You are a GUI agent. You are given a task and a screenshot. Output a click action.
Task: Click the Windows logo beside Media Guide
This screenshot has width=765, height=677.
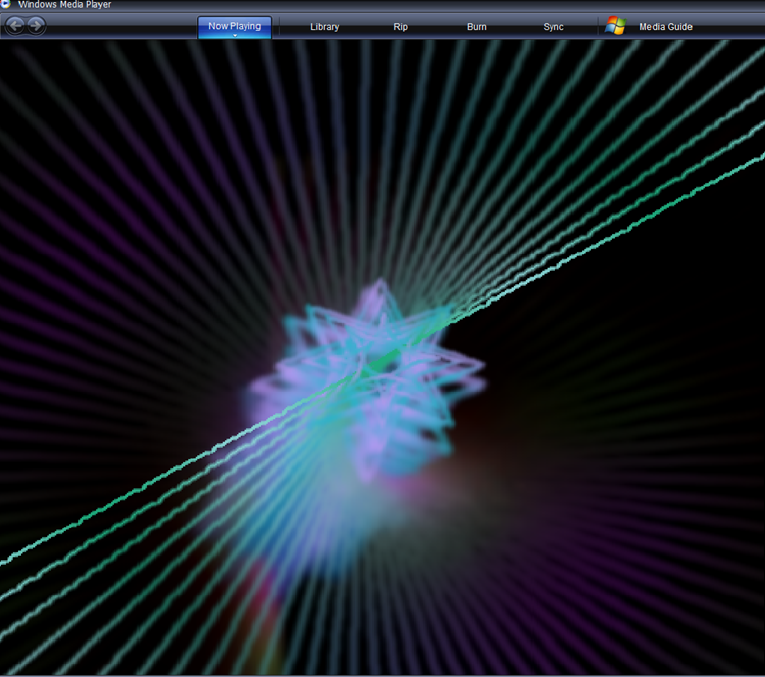(615, 26)
